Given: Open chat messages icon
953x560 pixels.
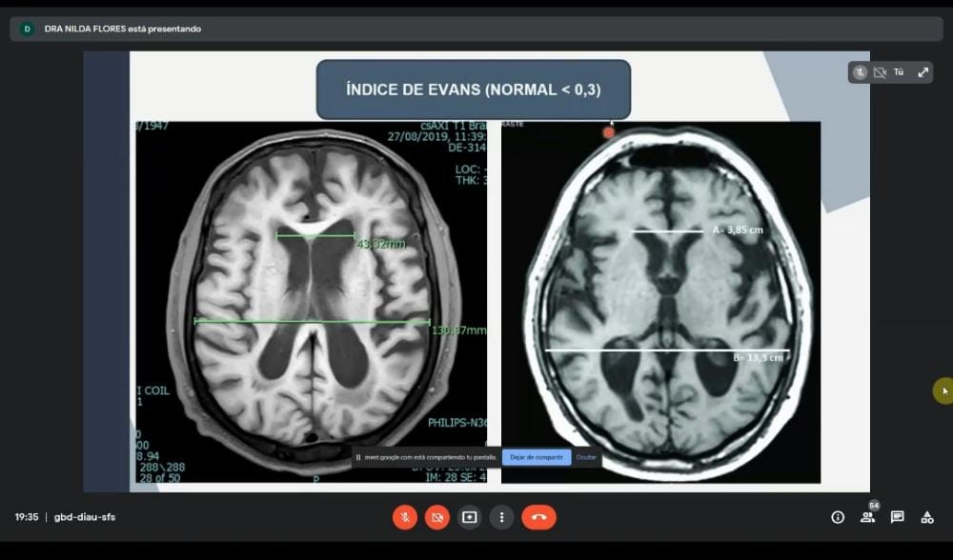Looking at the screenshot, I should (x=897, y=517).
